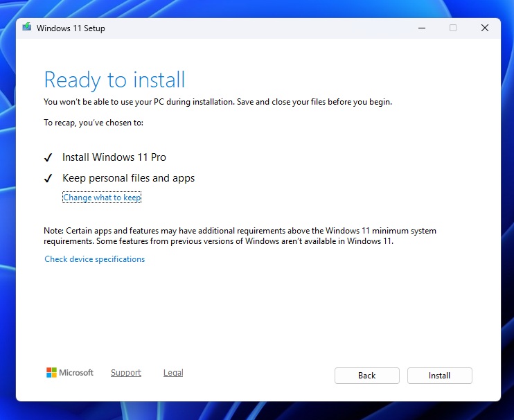Open the Change what to keep link
Image resolution: width=514 pixels, height=420 pixels.
(102, 198)
